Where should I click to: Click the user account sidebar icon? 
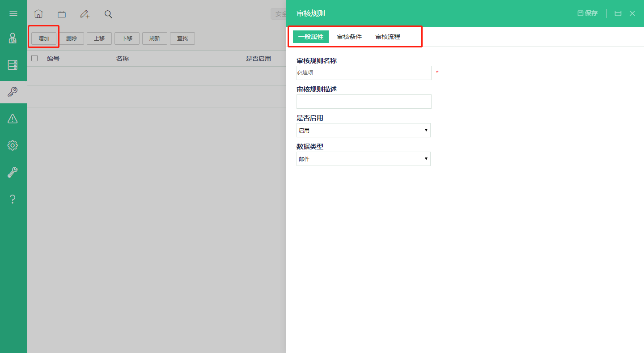pyautogui.click(x=13, y=38)
